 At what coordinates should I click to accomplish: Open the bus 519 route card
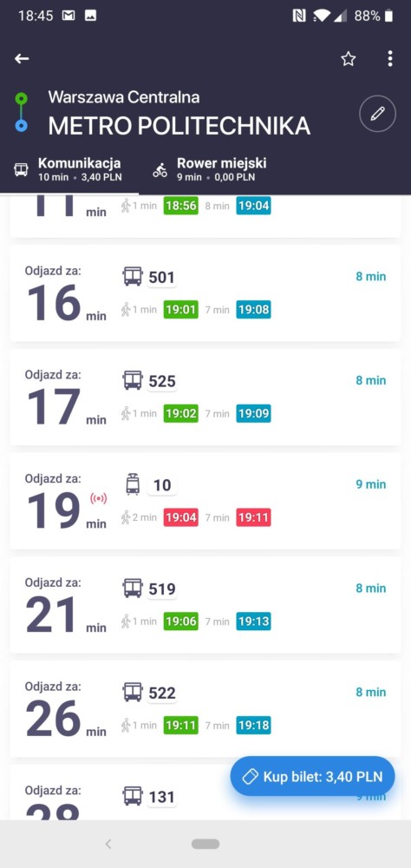coord(205,605)
